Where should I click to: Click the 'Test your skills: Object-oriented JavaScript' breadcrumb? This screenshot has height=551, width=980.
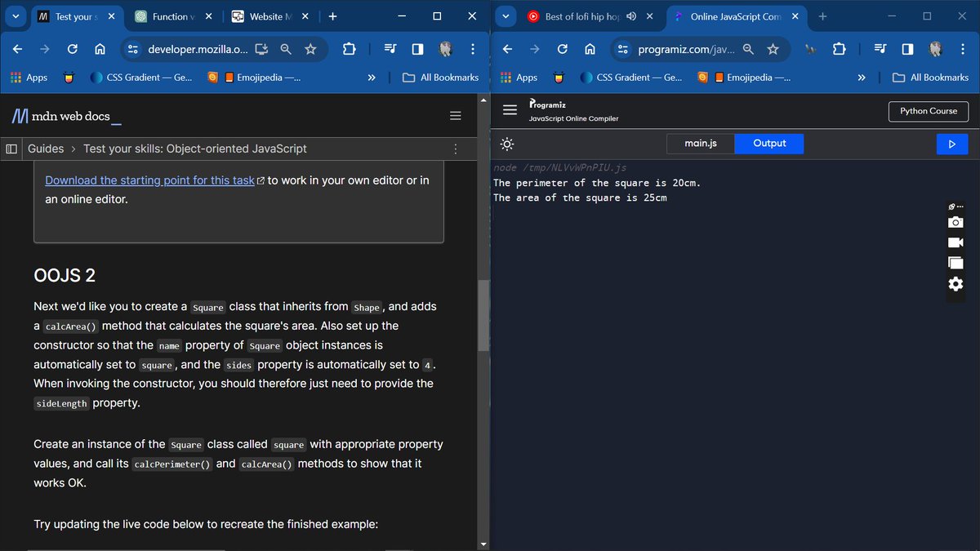pyautogui.click(x=195, y=149)
